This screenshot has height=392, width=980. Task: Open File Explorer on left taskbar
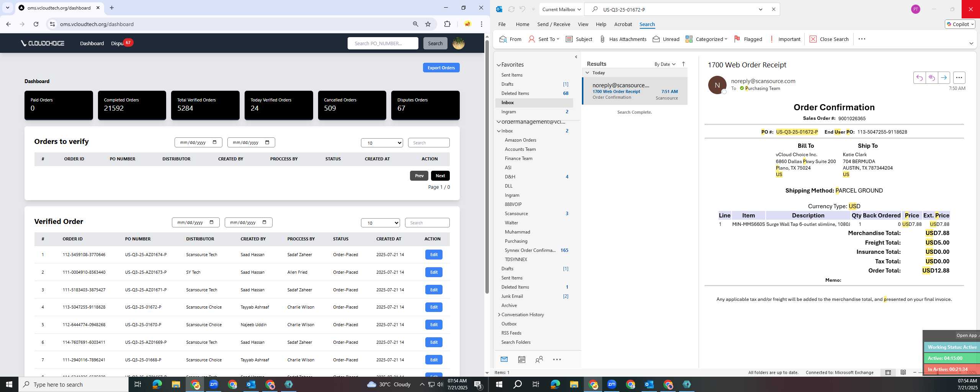point(176,384)
